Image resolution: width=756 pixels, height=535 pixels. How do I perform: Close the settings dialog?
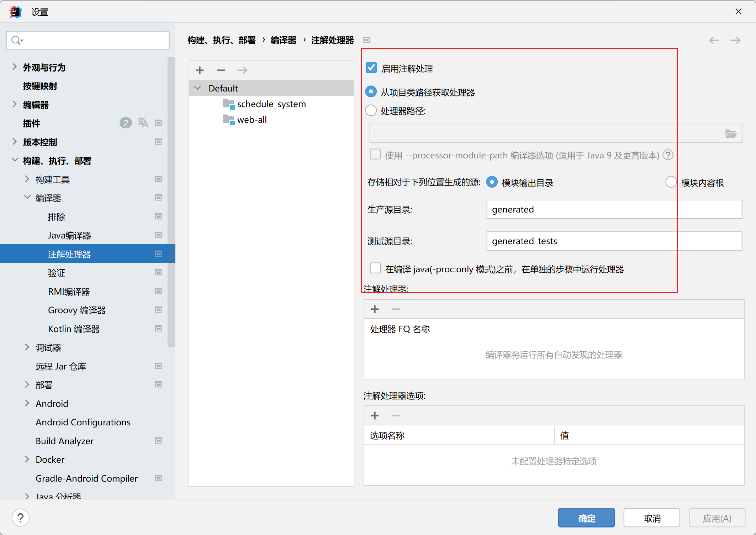(x=739, y=12)
